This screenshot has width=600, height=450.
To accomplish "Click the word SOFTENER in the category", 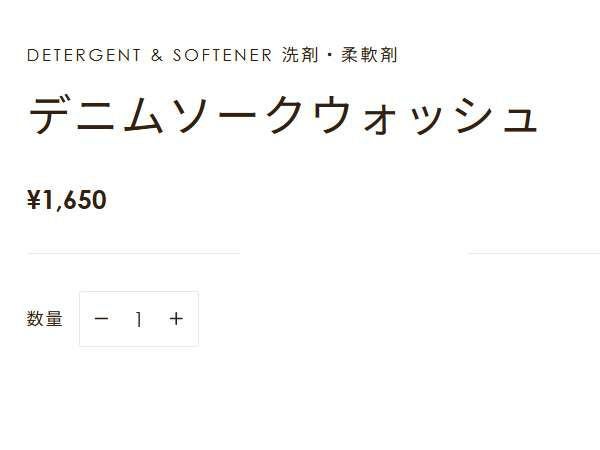I will (x=222, y=55).
